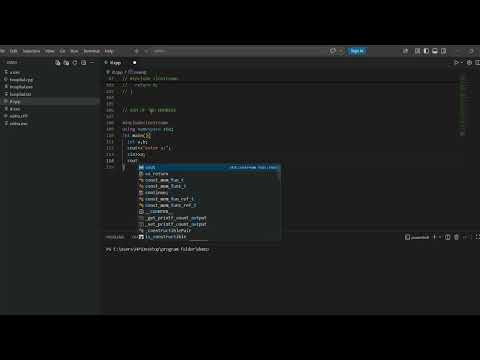
Task: Split the terminal pane
Action: click(448, 237)
